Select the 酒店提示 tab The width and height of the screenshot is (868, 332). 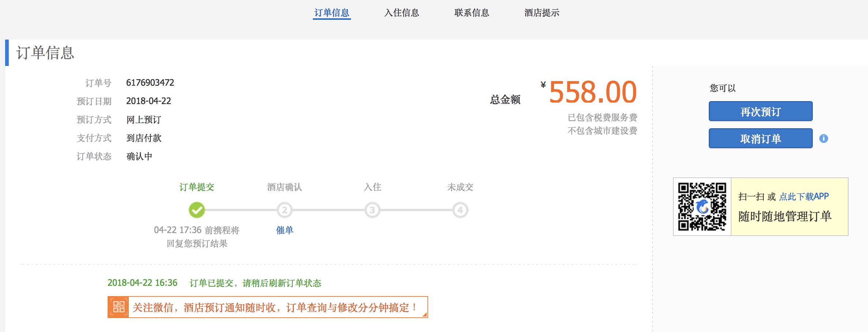click(542, 13)
